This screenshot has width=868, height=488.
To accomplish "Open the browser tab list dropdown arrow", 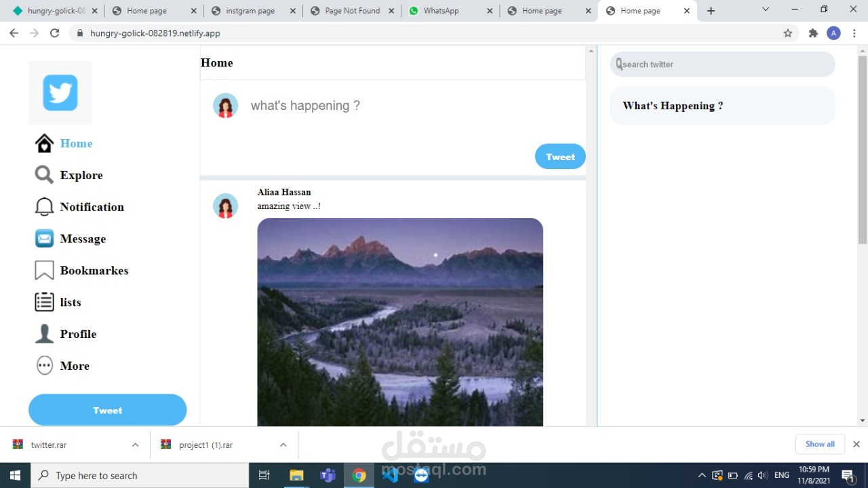I will [x=766, y=10].
